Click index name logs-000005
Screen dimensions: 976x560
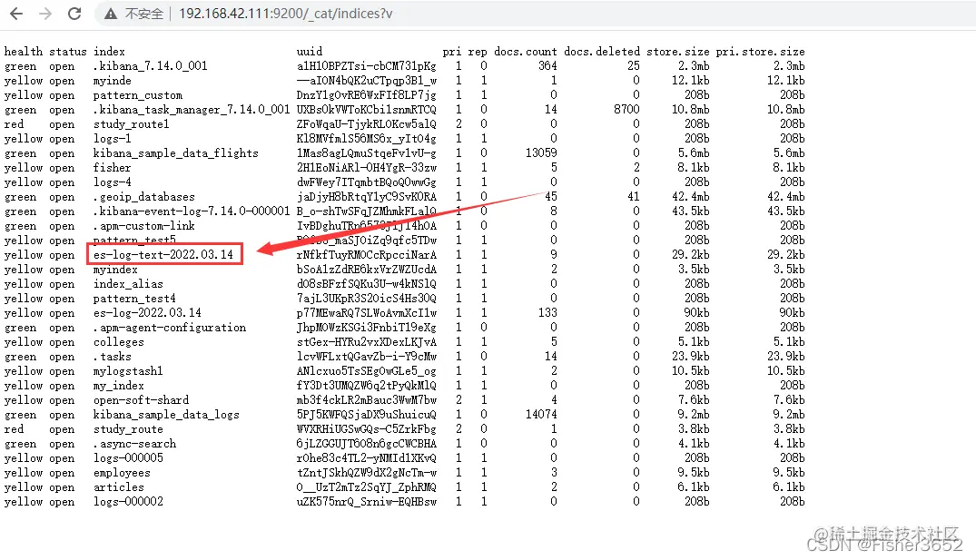pyautogui.click(x=128, y=458)
